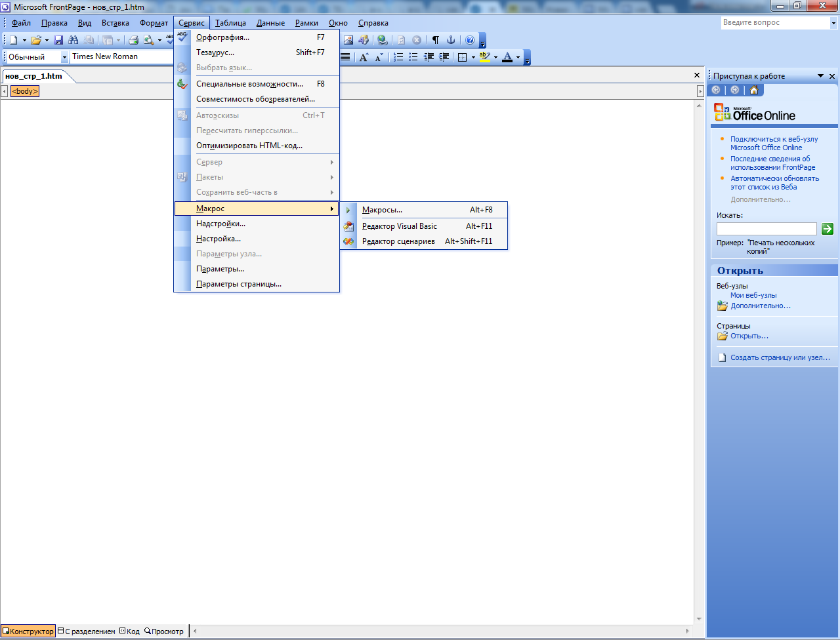Apply the Font color A button
840x640 pixels.
point(507,57)
